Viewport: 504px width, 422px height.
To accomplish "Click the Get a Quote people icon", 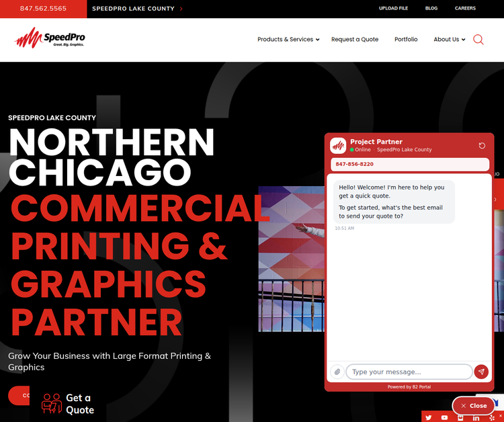I will coord(52,403).
